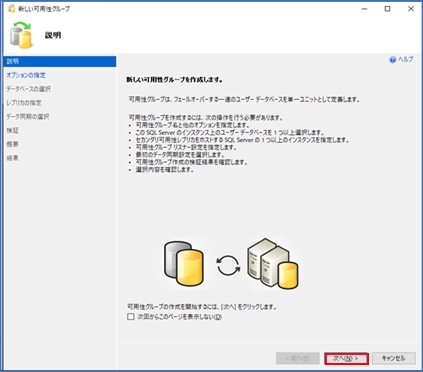Select the データベースの選択 step

(x=29, y=89)
